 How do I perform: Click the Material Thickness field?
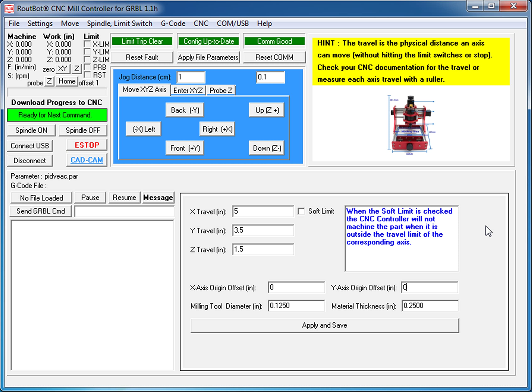click(430, 306)
